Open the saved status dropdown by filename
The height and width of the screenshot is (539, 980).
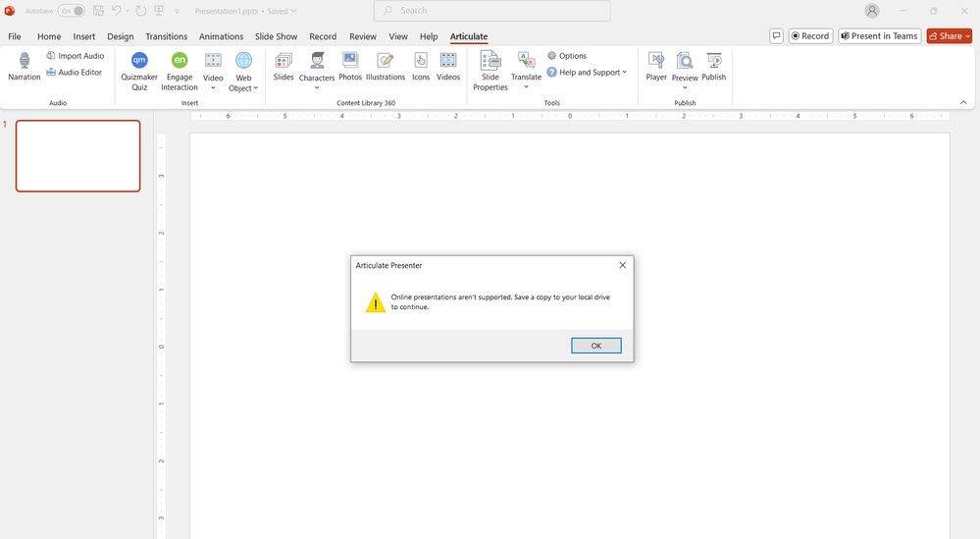(293, 11)
